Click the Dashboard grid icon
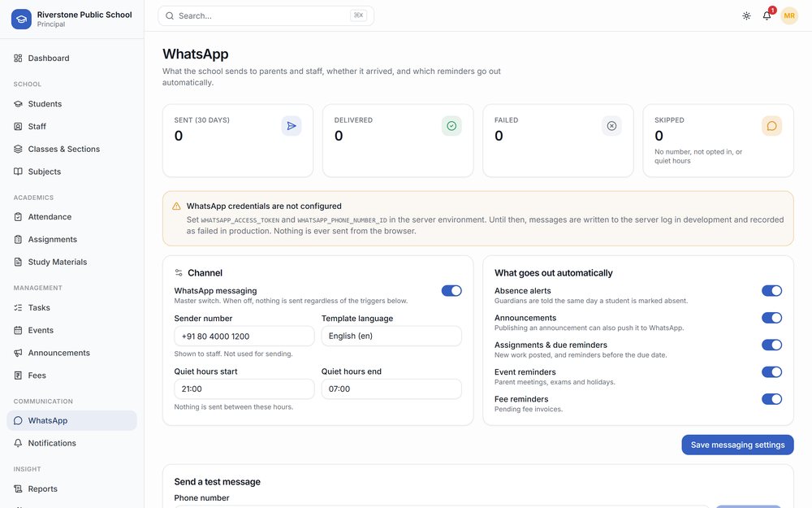This screenshot has width=812, height=508. pyautogui.click(x=18, y=58)
